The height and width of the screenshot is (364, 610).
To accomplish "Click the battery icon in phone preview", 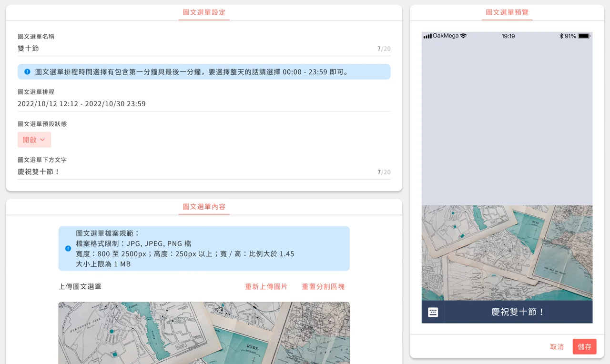I will [584, 36].
